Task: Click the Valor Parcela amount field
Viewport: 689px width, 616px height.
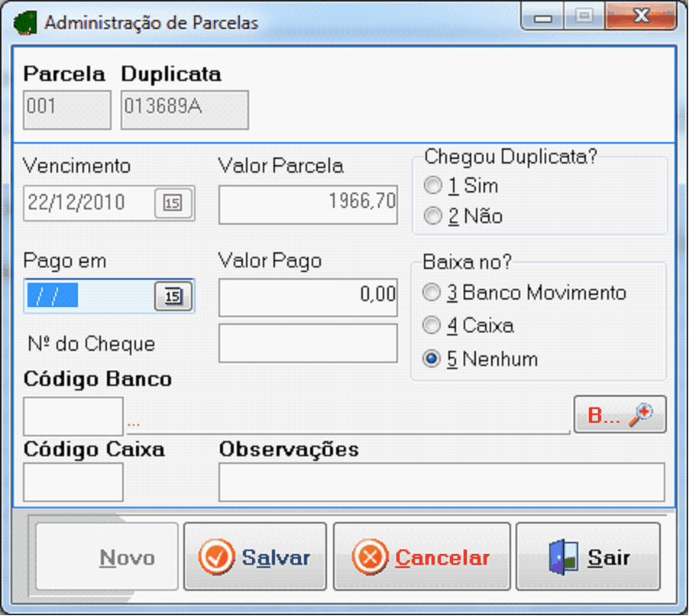Action: tap(308, 204)
